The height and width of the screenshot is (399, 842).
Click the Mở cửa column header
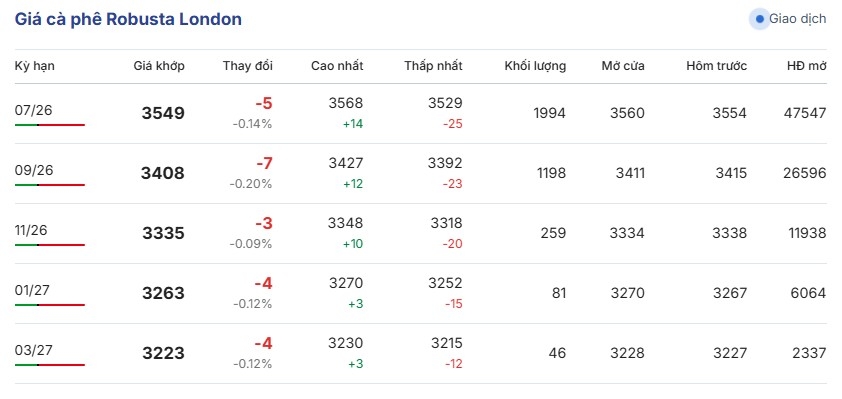pyautogui.click(x=623, y=66)
